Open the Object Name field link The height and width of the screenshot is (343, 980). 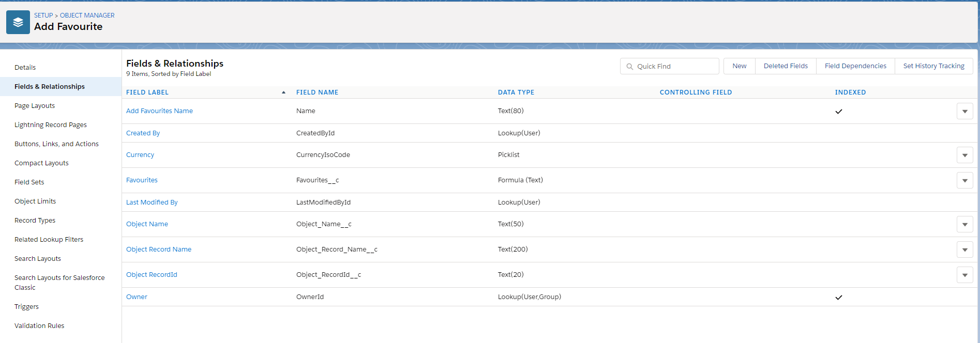click(x=147, y=224)
